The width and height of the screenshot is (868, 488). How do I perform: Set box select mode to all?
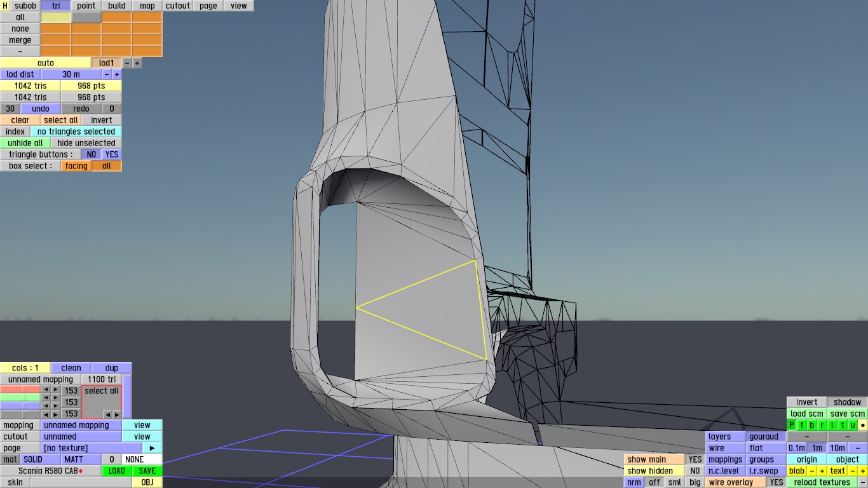click(x=107, y=166)
